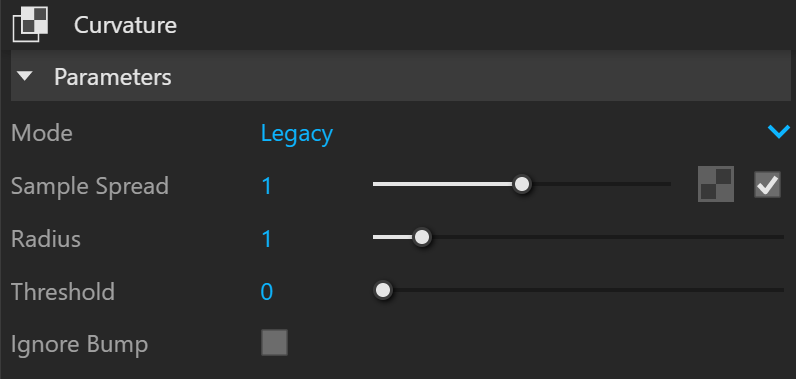796x379 pixels.
Task: Click the Curvature title text
Action: pyautogui.click(x=125, y=25)
